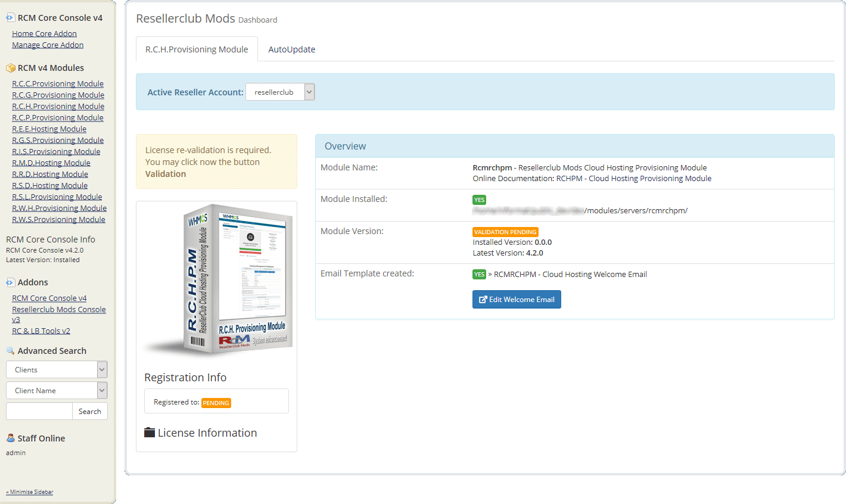Click the Addons section icon
This screenshot has height=504, width=846.
pos(10,282)
